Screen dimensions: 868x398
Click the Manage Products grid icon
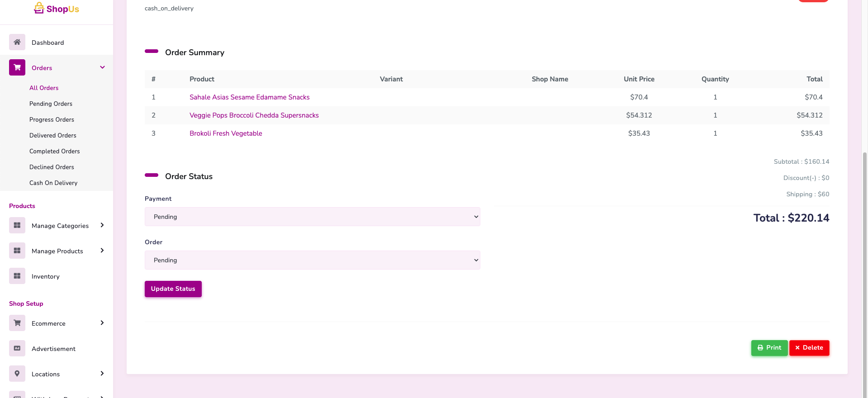[x=17, y=251]
